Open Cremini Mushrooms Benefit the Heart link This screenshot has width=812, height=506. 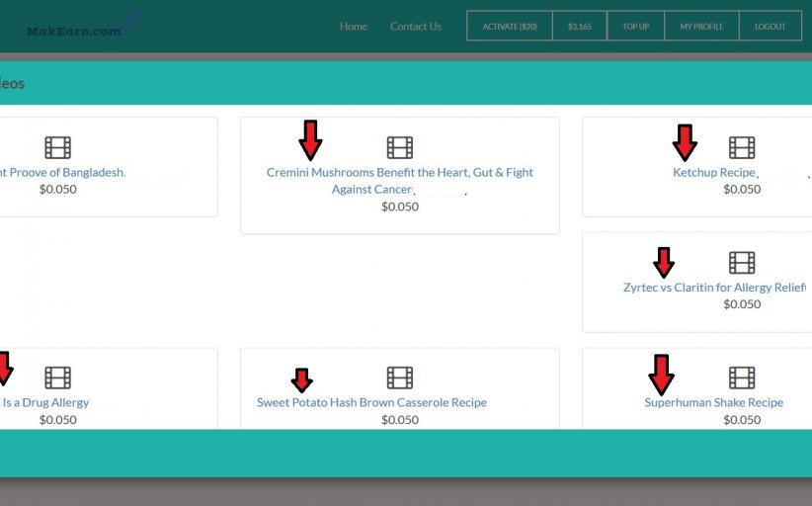click(x=400, y=173)
